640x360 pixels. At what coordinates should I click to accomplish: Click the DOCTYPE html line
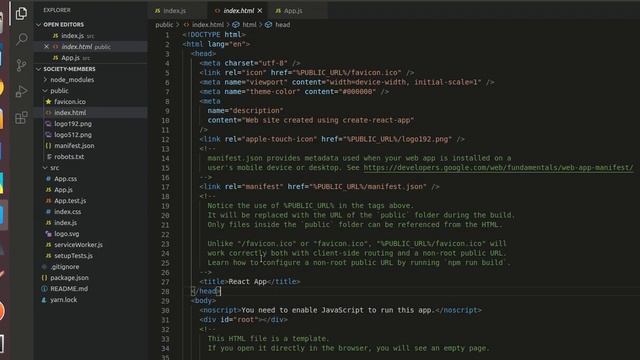click(x=214, y=35)
